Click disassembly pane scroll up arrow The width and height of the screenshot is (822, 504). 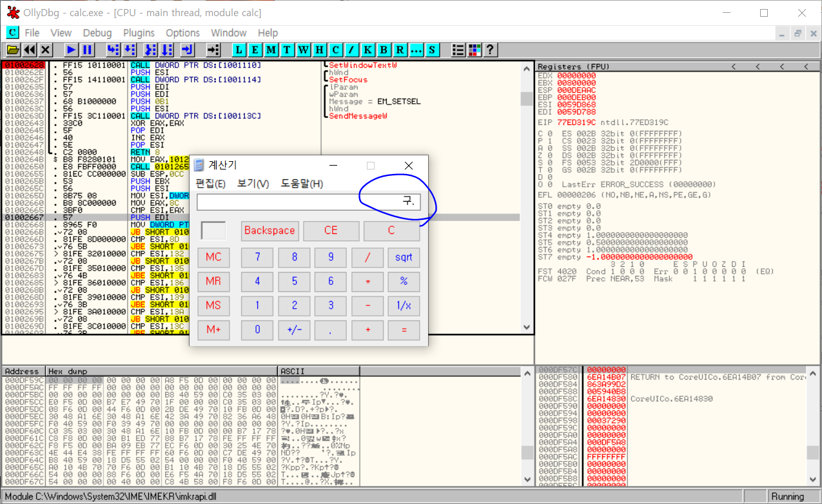pyautogui.click(x=526, y=66)
